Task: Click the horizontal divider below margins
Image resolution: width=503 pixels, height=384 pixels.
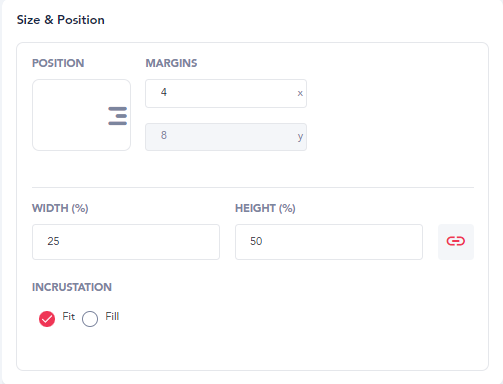Action: tap(253, 187)
